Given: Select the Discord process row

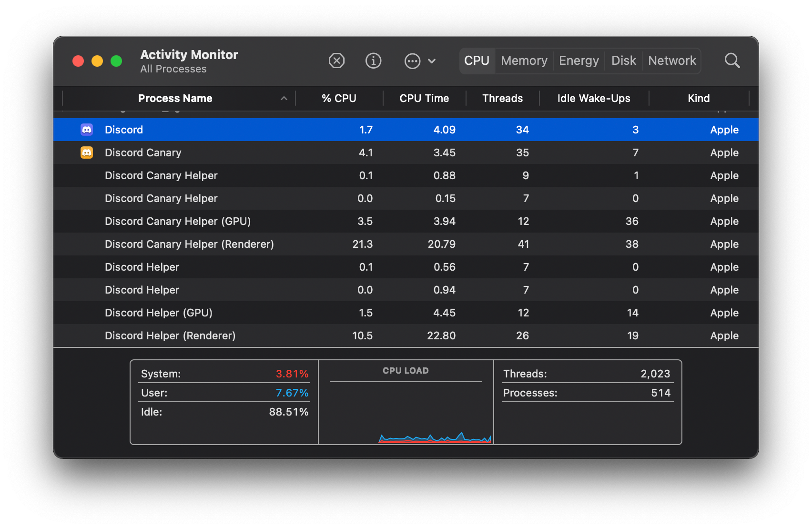Looking at the screenshot, I should pos(406,130).
